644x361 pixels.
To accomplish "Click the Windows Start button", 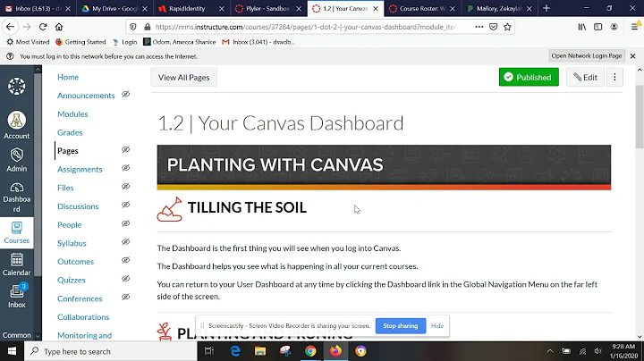I will pos(12,351).
